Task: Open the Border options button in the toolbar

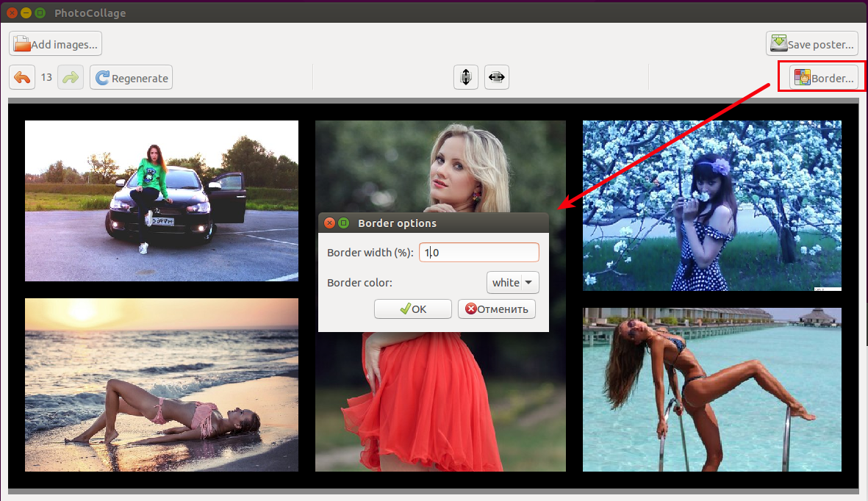Action: click(824, 78)
